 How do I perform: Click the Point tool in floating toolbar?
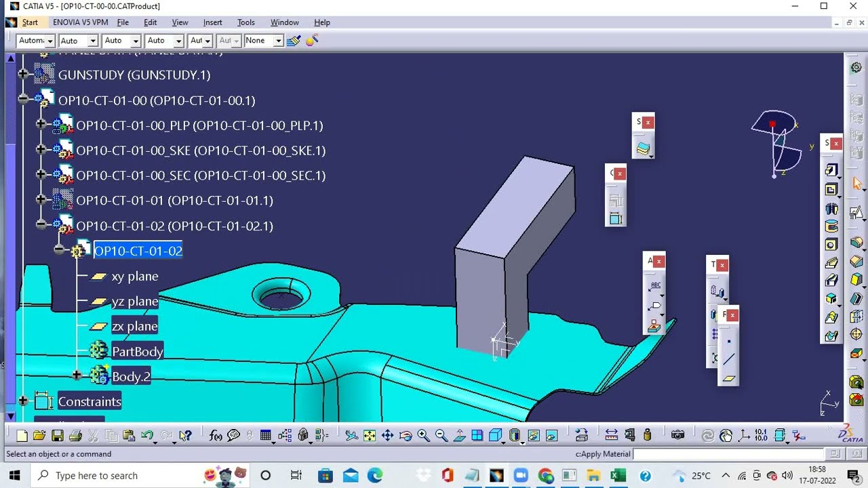729,341
